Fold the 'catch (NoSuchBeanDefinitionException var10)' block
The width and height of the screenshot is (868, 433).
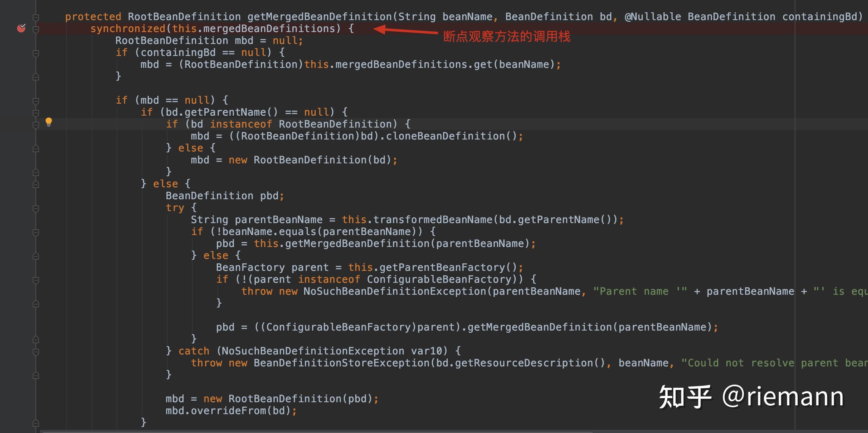coord(36,352)
